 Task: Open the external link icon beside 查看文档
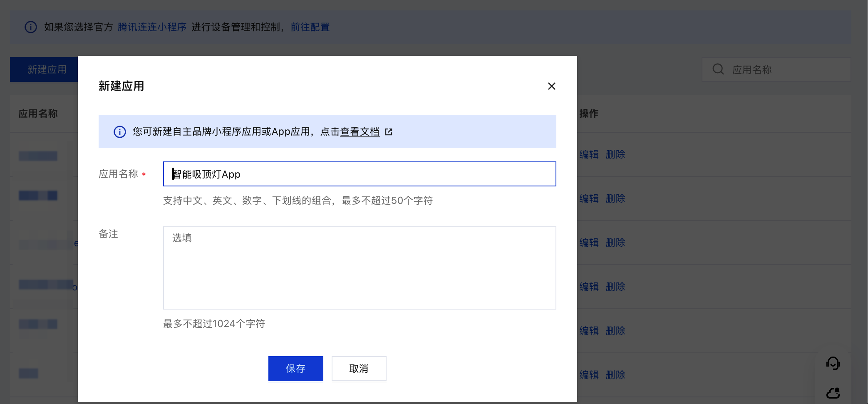coord(389,132)
